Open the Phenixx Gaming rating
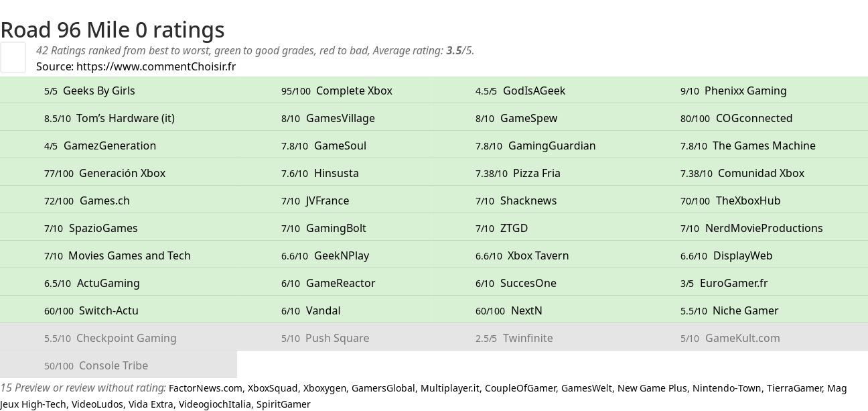 click(x=745, y=91)
